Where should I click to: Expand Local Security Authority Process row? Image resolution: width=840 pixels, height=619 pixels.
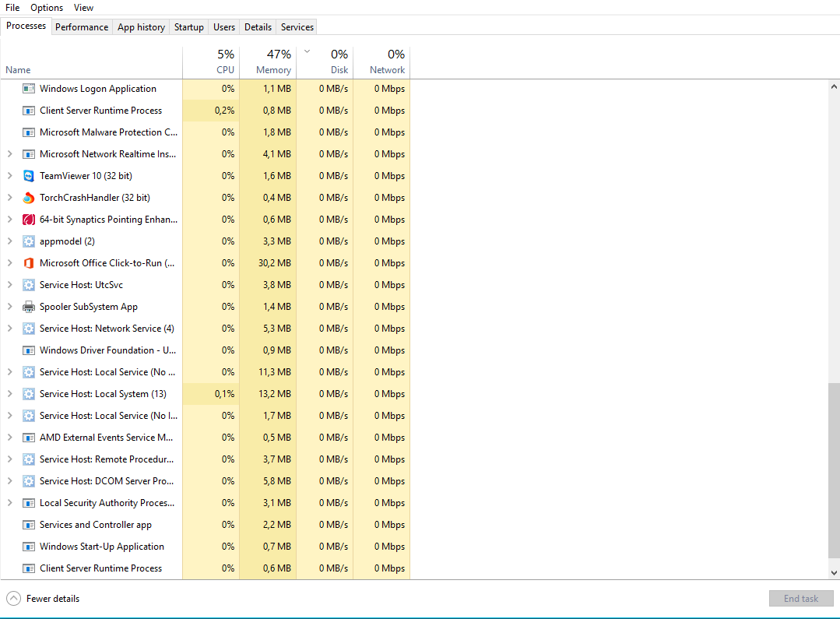pyautogui.click(x=9, y=503)
